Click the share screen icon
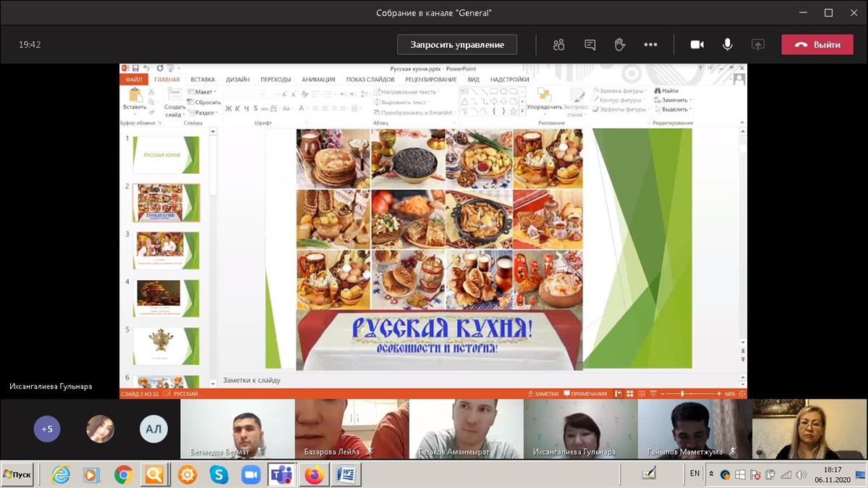This screenshot has height=488, width=868. [758, 45]
